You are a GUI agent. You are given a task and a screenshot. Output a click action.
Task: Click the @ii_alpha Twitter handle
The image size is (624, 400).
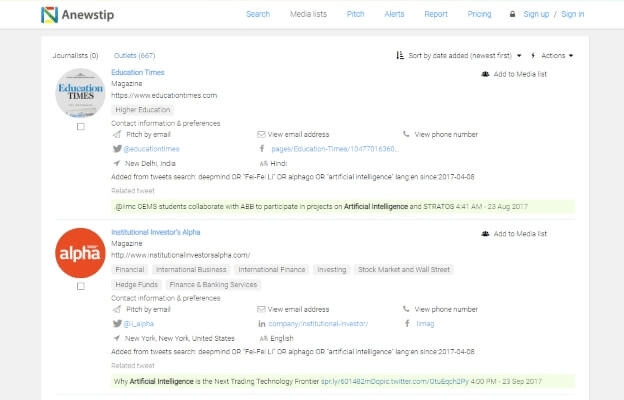pyautogui.click(x=138, y=324)
